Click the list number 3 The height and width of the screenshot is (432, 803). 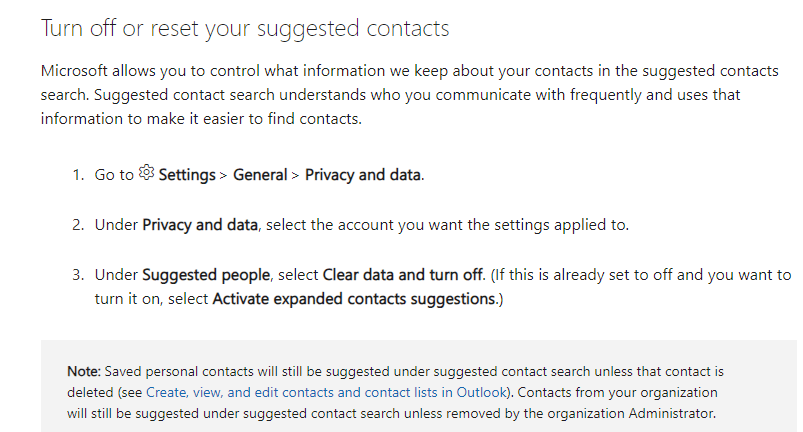(77, 274)
